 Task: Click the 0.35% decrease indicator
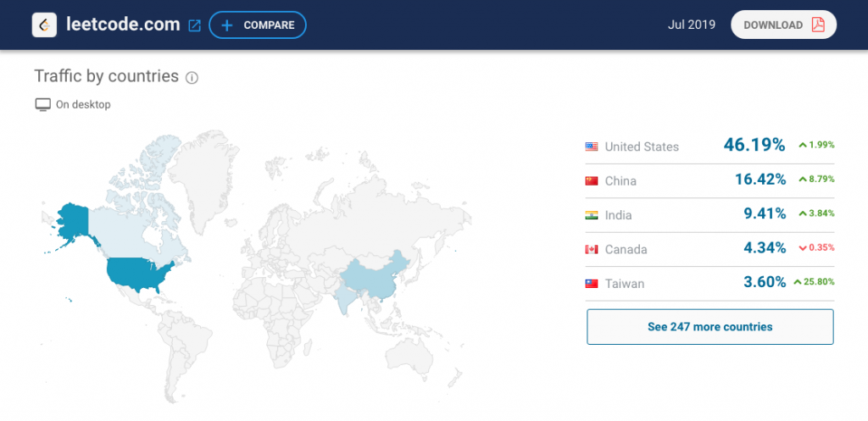pos(816,248)
